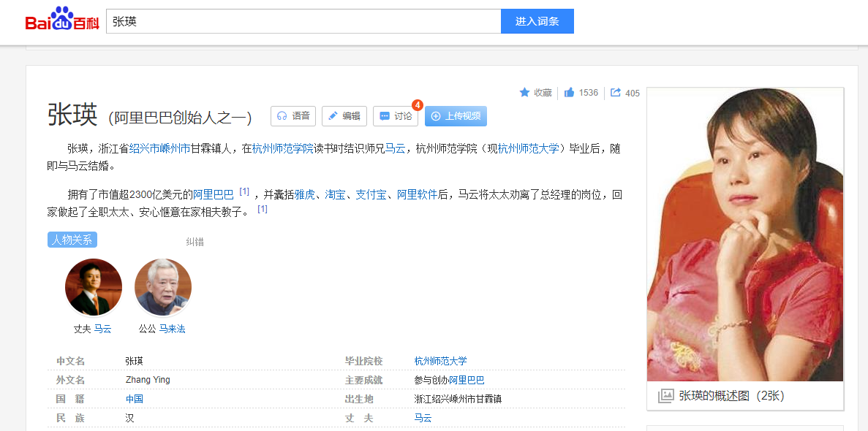Open the 讨论 discussion button

point(396,116)
